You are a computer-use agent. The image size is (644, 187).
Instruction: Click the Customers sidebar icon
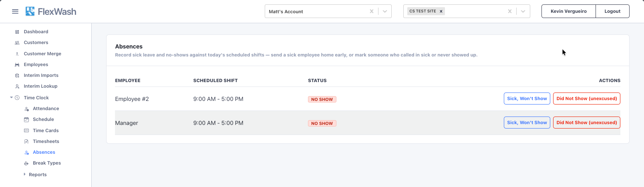[x=17, y=43]
